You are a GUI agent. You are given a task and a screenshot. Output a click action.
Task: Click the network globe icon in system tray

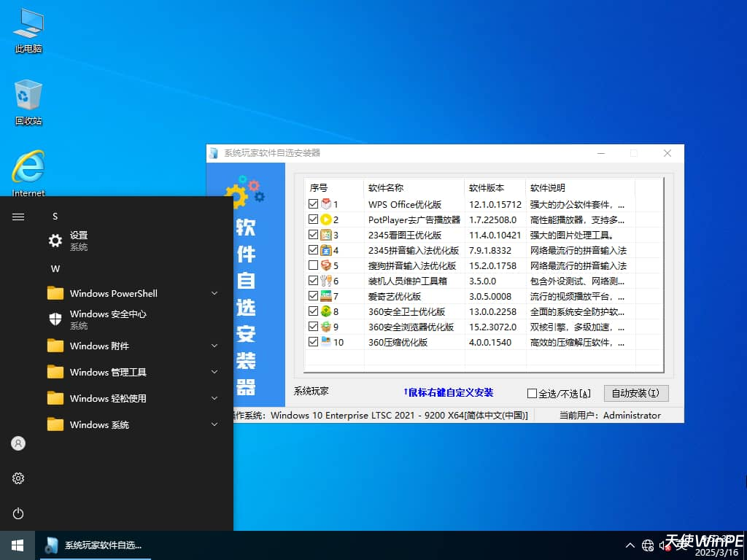[x=648, y=545]
